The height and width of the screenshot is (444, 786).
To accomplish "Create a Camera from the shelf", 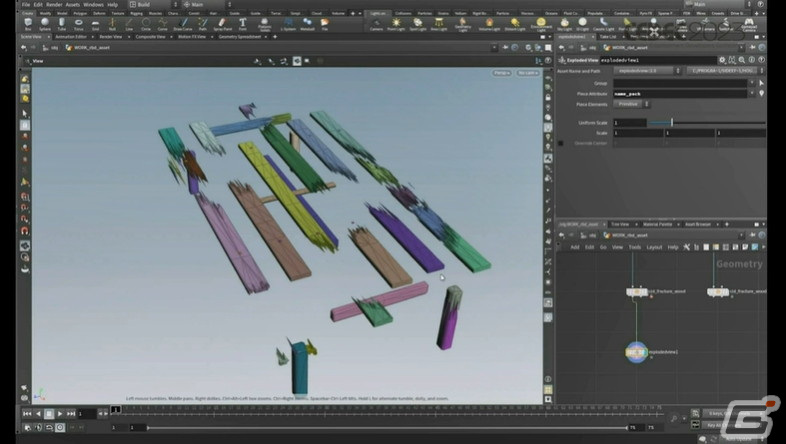I will (x=376, y=24).
